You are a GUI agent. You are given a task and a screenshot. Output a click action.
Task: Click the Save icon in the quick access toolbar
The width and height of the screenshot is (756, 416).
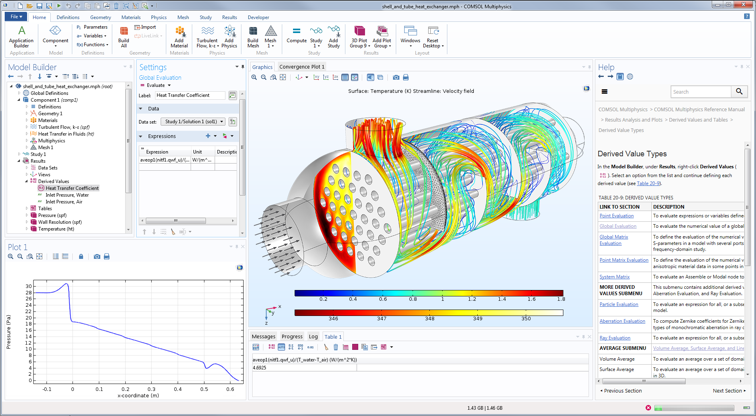click(40, 6)
